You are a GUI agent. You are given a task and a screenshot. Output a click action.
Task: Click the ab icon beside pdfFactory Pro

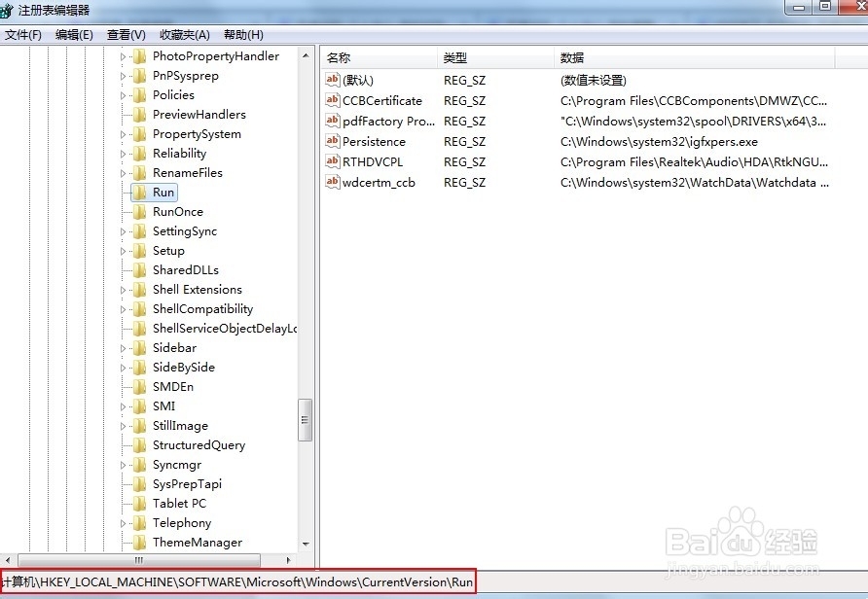(x=332, y=121)
